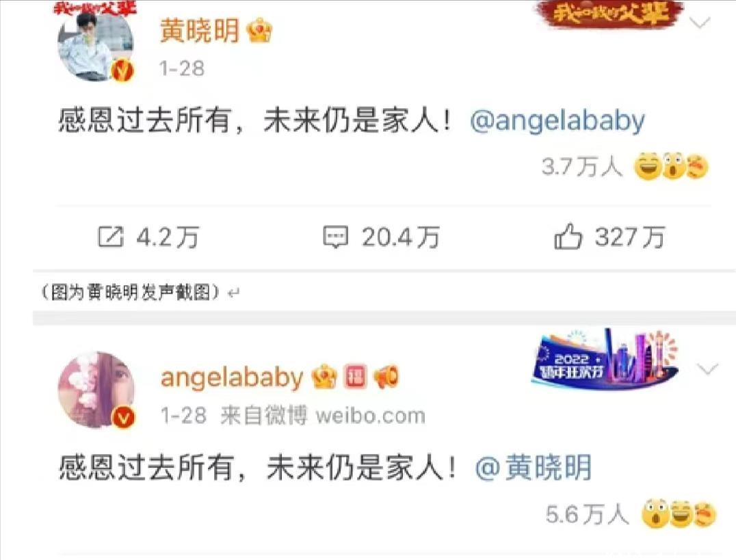This screenshot has height=560, width=736.
Task: Click verified V badge on 黄晓明 avatar
Action: click(123, 71)
